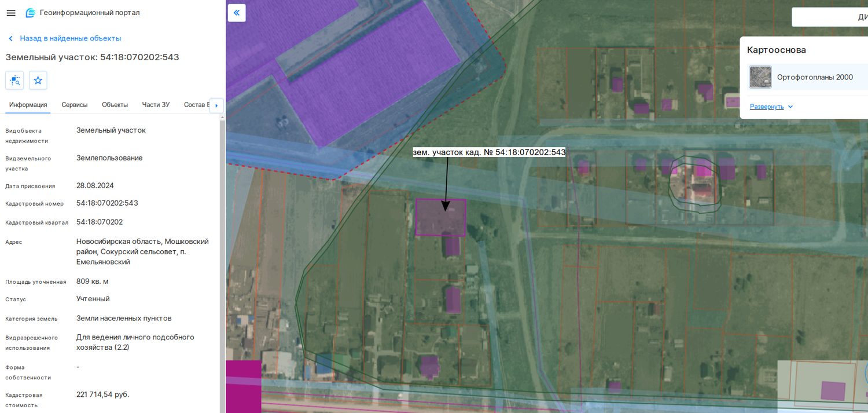Click the back arrow chevron icon

tap(10, 38)
